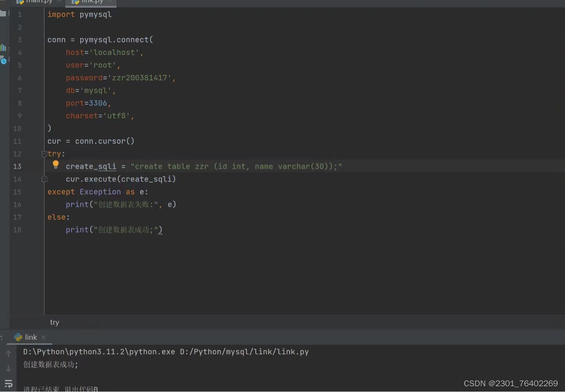
Task: Click the 'import pymysql' line
Action: coord(79,15)
